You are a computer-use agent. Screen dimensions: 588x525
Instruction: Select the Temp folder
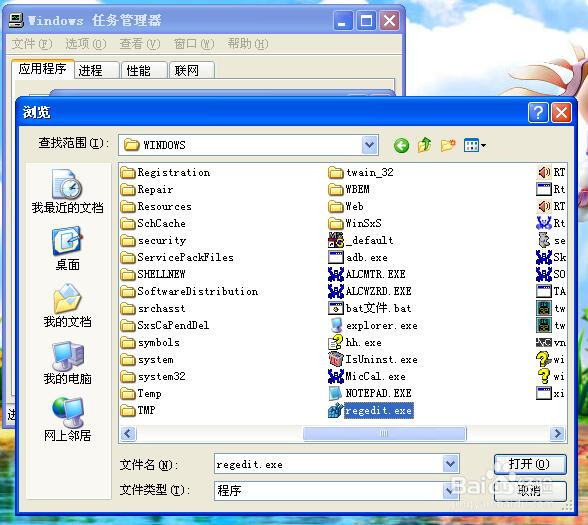(x=141, y=393)
